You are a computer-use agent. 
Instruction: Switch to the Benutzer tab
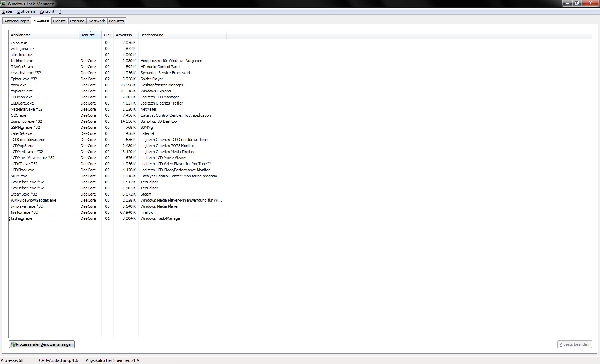[116, 21]
